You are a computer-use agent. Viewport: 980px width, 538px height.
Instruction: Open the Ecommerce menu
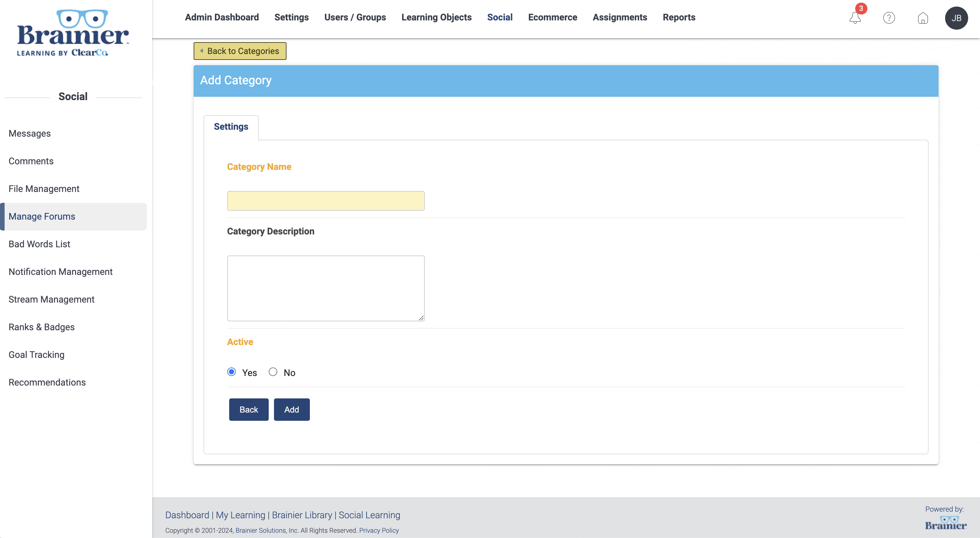click(x=552, y=17)
